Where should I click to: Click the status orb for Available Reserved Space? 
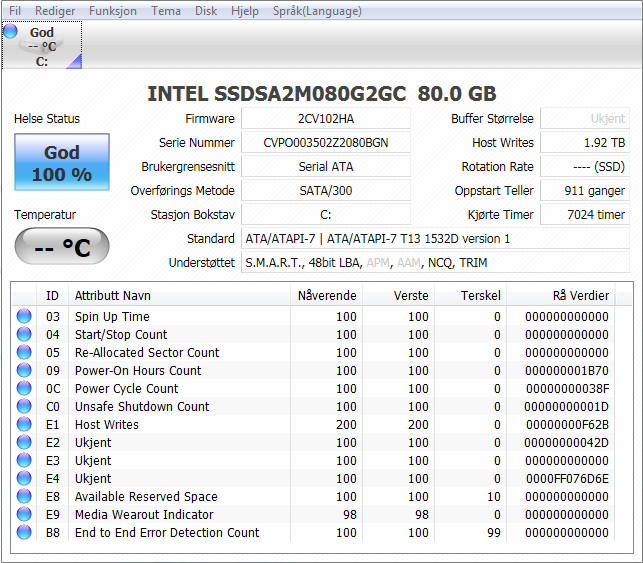pos(24,496)
